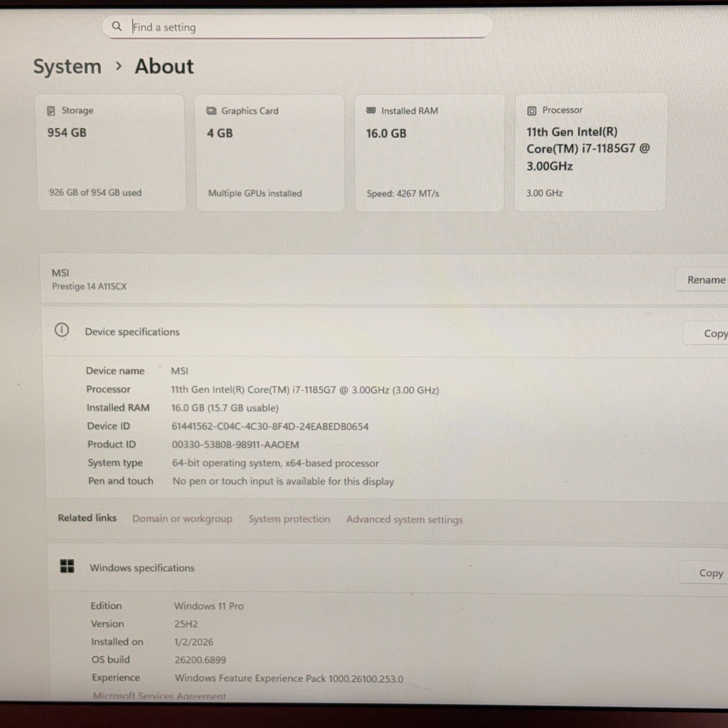Select the Version value 25H2
The height and width of the screenshot is (728, 728).
tap(186, 624)
